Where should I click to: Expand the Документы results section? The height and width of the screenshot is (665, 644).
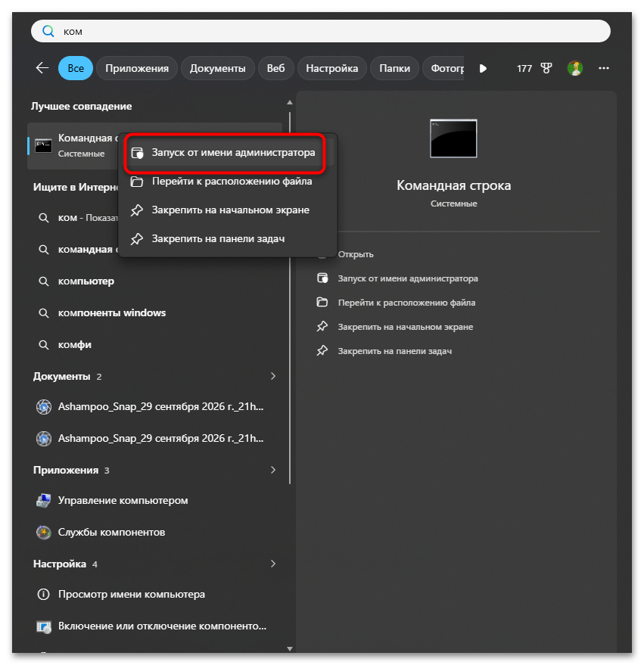[273, 376]
